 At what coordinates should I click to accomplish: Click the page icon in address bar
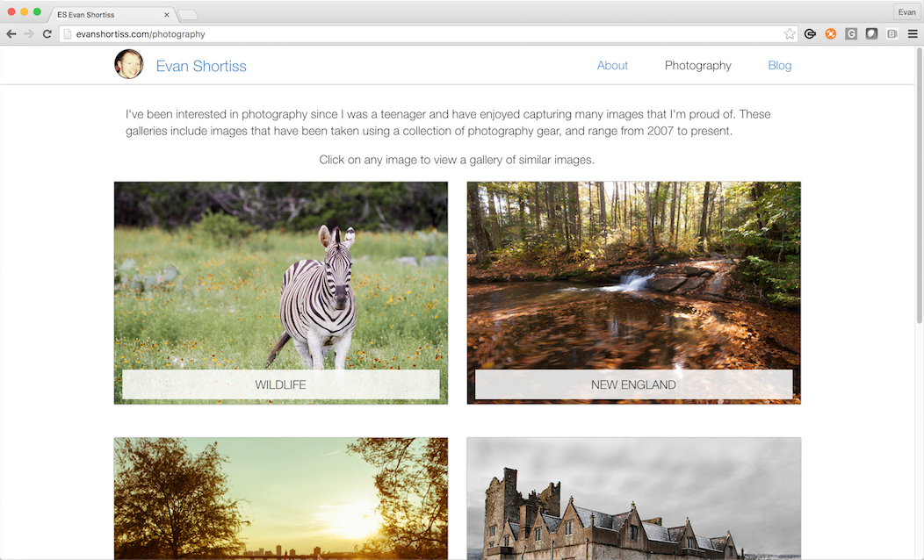pyautogui.click(x=67, y=34)
